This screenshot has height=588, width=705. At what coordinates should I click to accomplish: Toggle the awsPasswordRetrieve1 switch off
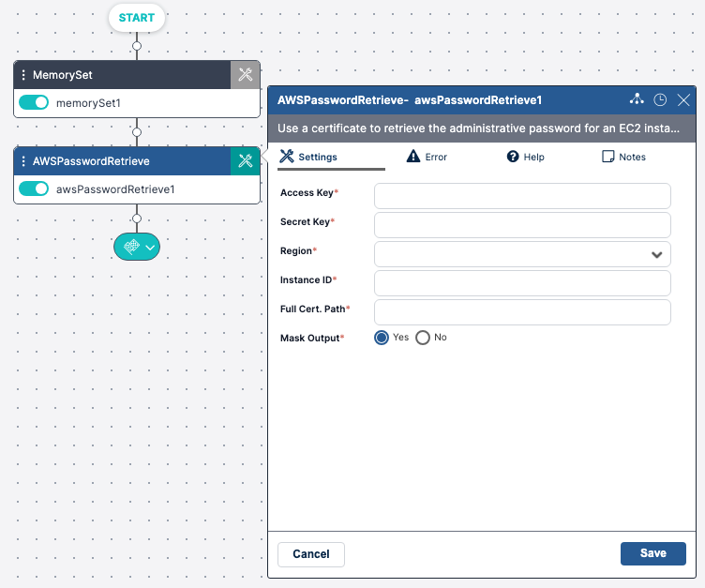pyautogui.click(x=34, y=188)
